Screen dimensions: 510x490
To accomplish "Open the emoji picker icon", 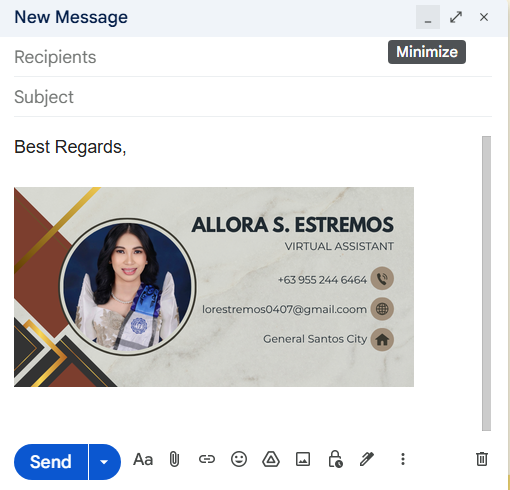I will pyautogui.click(x=239, y=459).
